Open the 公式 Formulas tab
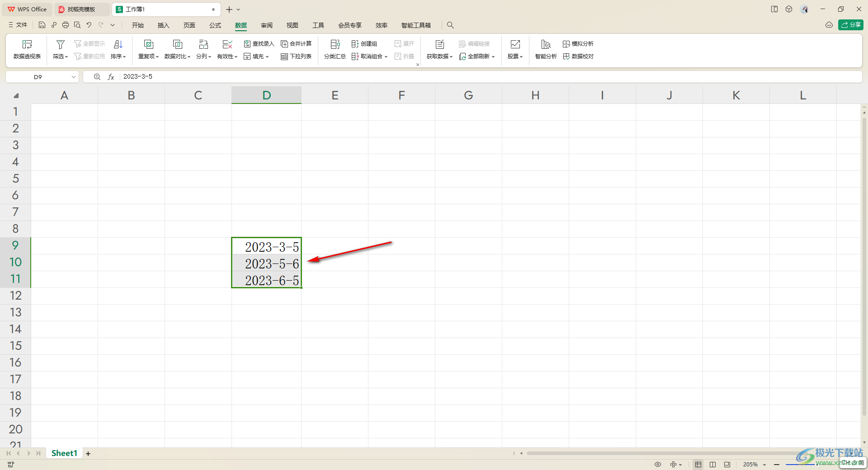 [215, 25]
